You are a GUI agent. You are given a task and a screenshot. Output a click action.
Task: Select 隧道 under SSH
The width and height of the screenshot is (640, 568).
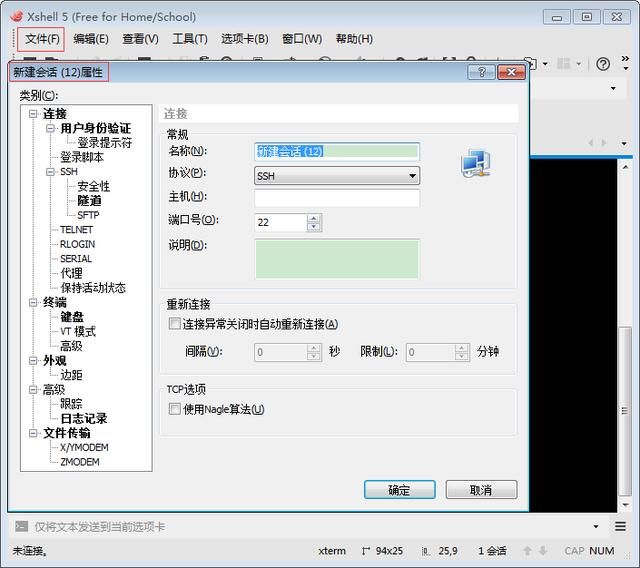(89, 201)
